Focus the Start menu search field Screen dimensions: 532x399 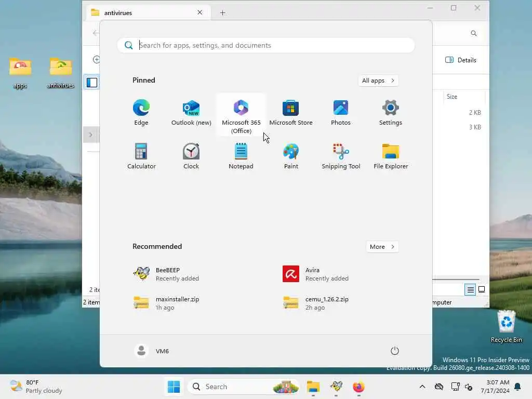pos(265,45)
